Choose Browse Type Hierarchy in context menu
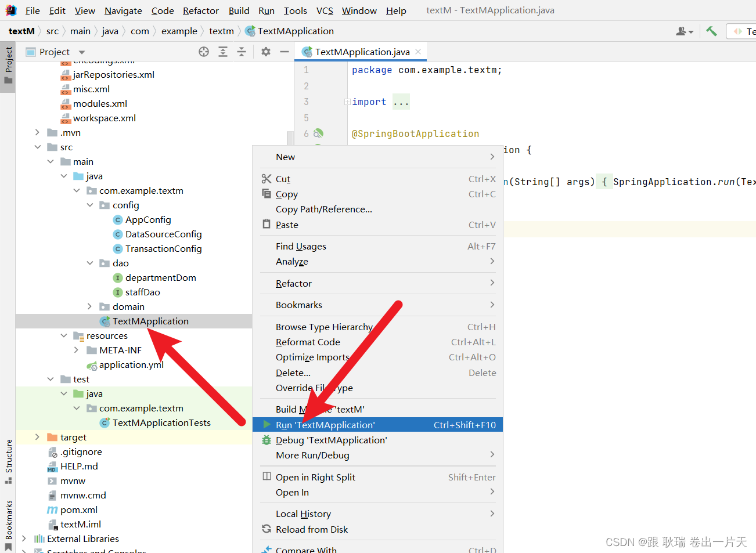 377,327
